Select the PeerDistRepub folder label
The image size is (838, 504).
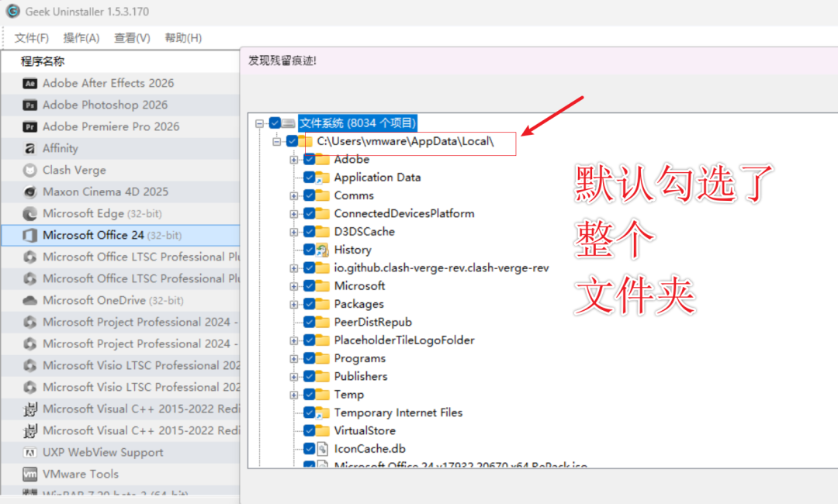373,323
